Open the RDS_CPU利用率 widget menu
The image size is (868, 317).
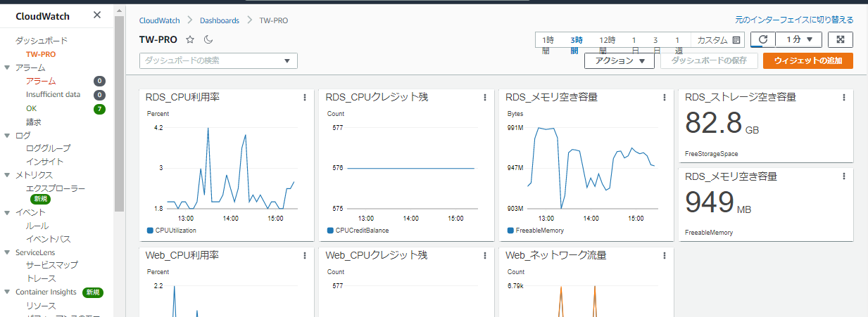(305, 97)
